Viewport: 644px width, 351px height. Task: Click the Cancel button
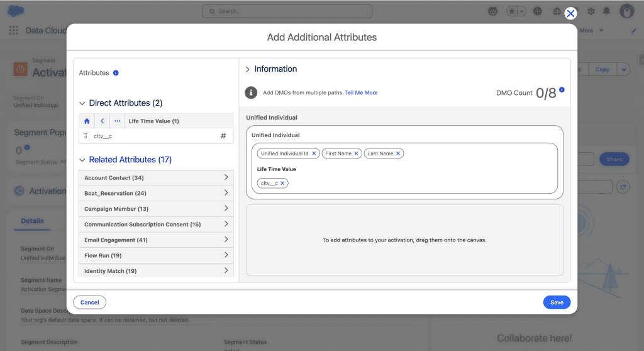coord(90,303)
